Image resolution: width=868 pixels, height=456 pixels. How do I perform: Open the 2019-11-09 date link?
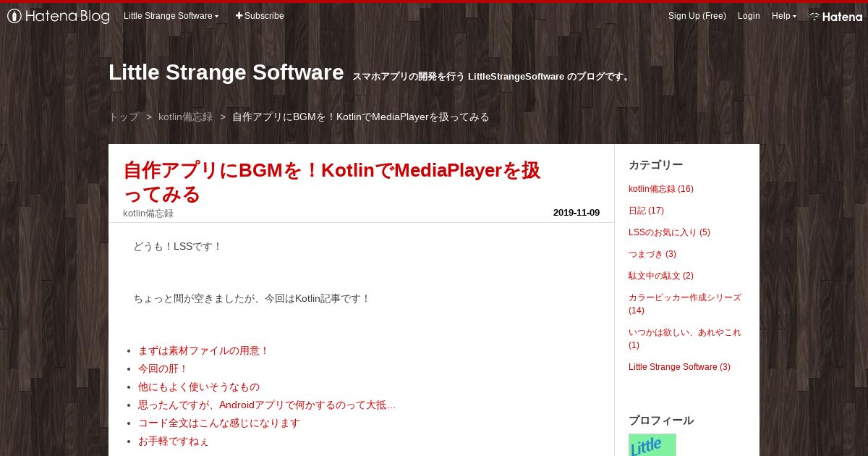576,213
